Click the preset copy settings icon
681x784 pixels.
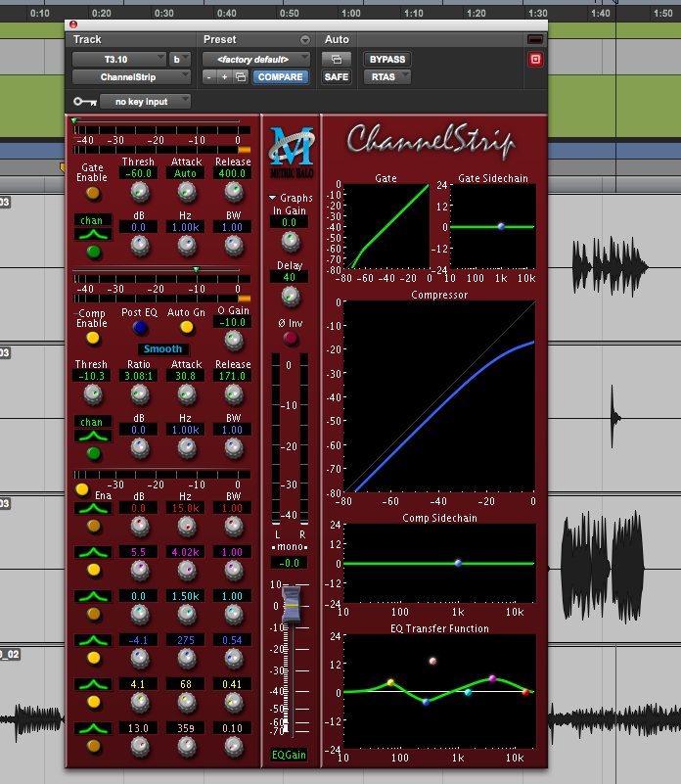click(241, 77)
